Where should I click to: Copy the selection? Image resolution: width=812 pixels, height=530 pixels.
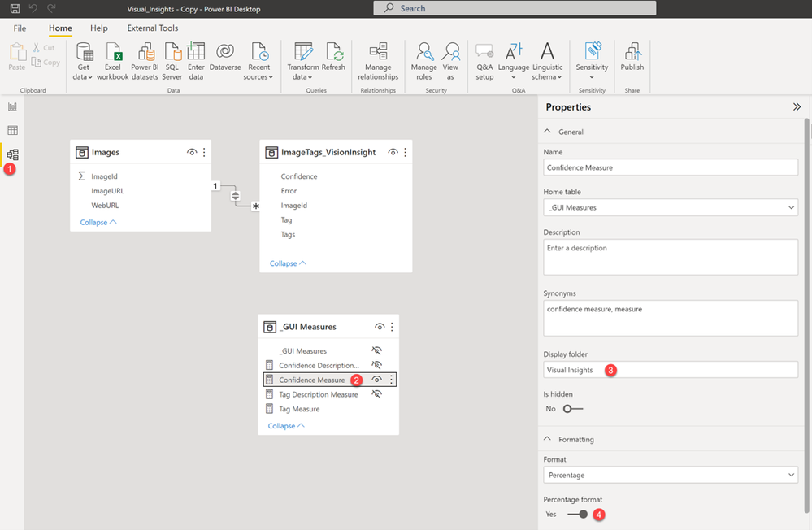click(46, 62)
